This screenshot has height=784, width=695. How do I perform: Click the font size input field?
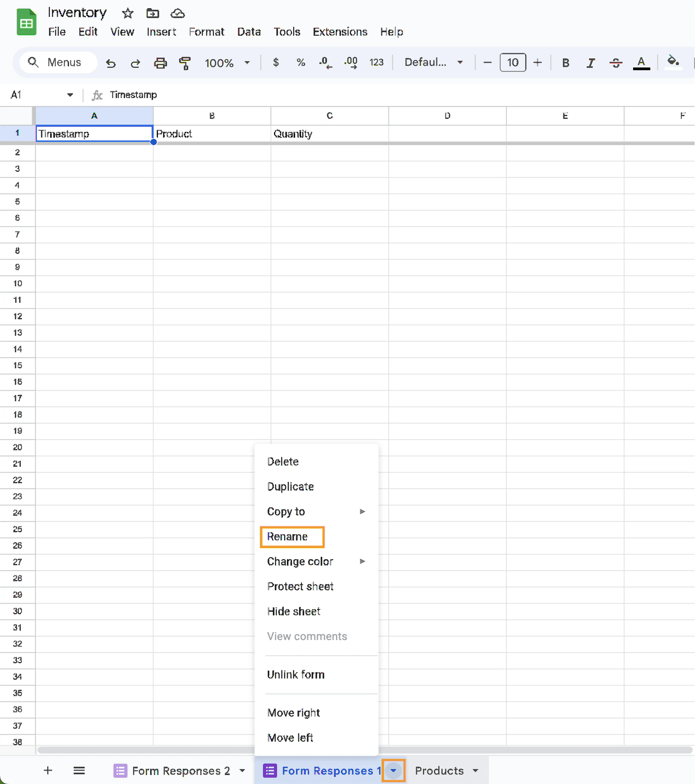click(x=513, y=62)
